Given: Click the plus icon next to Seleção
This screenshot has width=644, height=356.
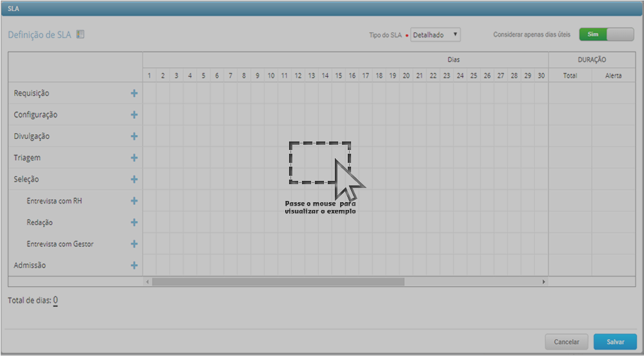Looking at the screenshot, I should click(x=134, y=180).
